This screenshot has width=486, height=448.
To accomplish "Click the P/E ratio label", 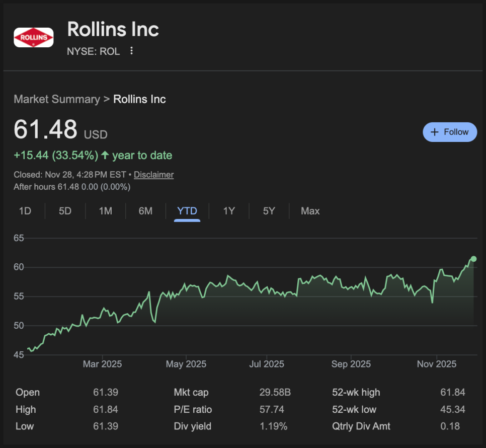I will tap(193, 410).
